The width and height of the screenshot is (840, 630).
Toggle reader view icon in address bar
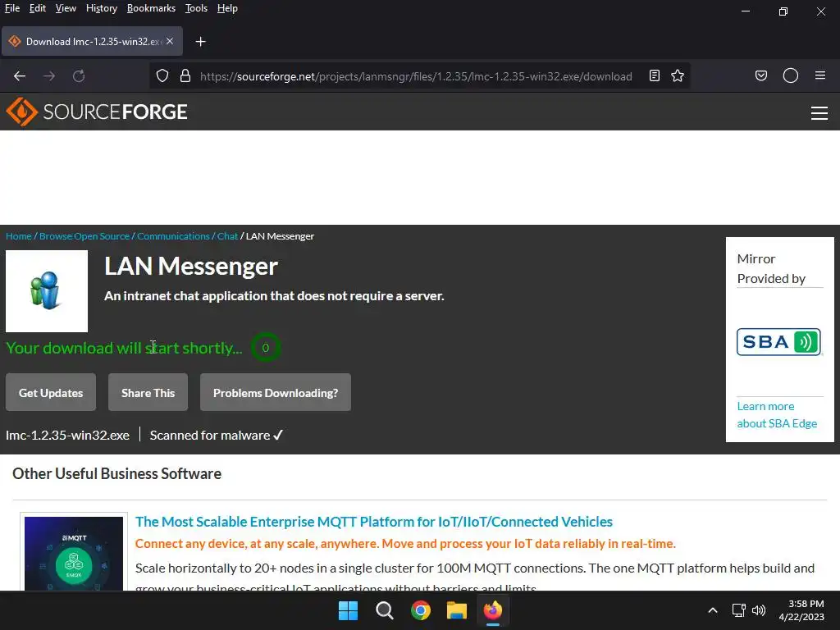coord(654,75)
